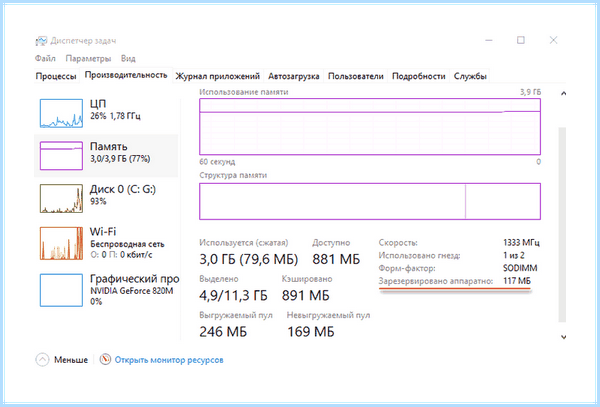This screenshot has height=407, width=600.
Task: Click the Невыгружаемый пул 169 МБ value
Action: point(311,332)
